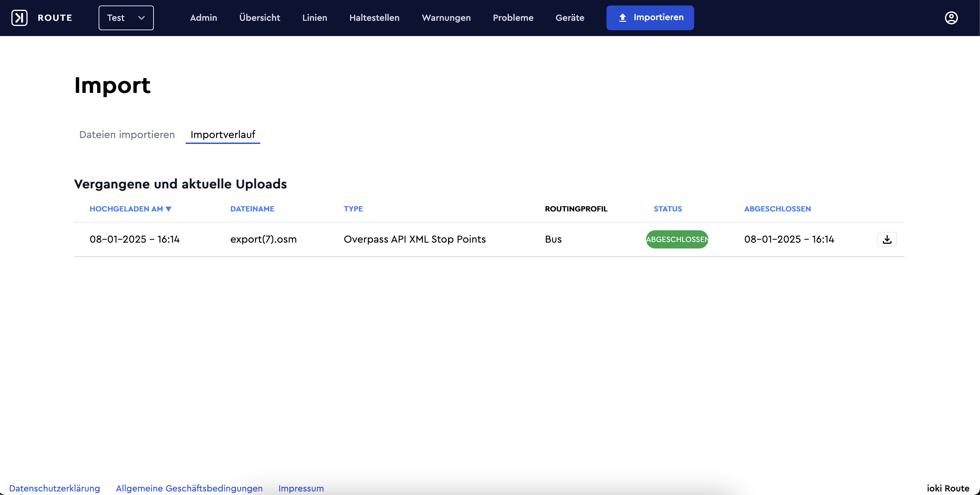
Task: Click the green Abgeschlossen status badge
Action: (x=677, y=239)
